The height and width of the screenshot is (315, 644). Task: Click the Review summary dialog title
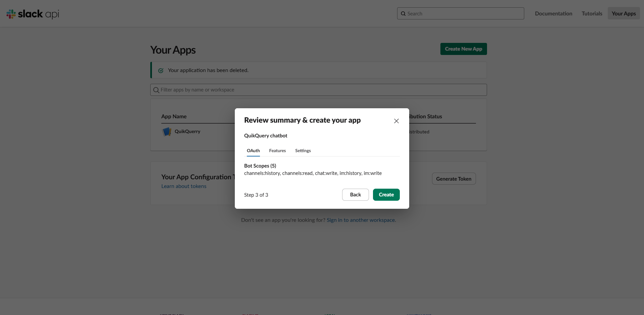[x=303, y=120]
